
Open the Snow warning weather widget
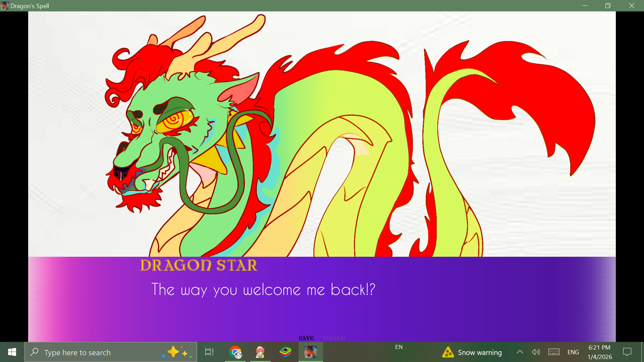[472, 352]
